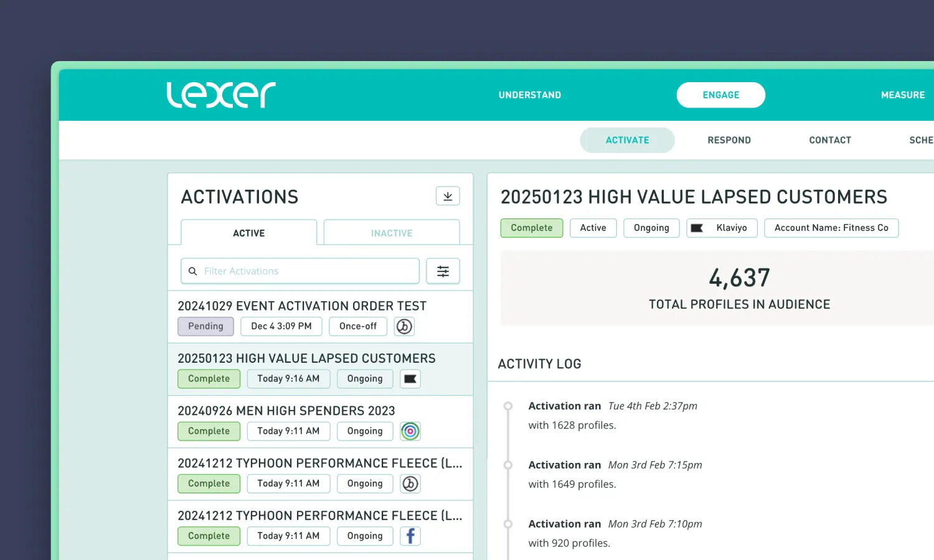
Task: Click the circular b icon on first Typhoon Fleece row
Action: 410,483
